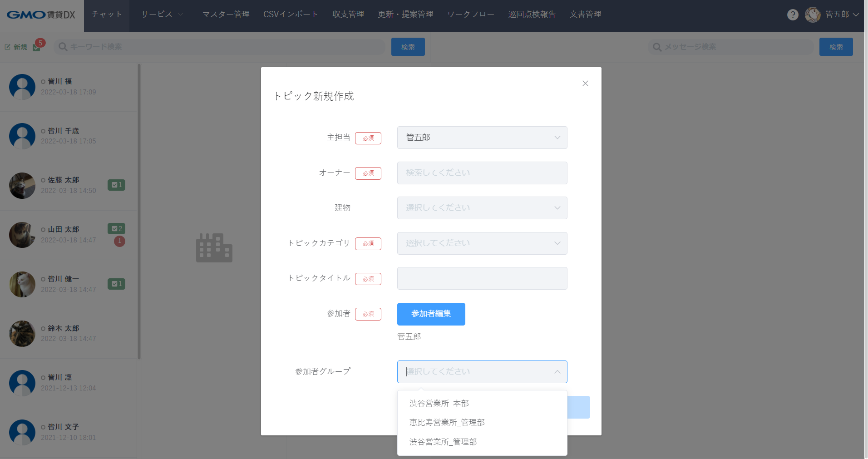Open the 収支管理 menu item
The image size is (868, 459).
348,15
